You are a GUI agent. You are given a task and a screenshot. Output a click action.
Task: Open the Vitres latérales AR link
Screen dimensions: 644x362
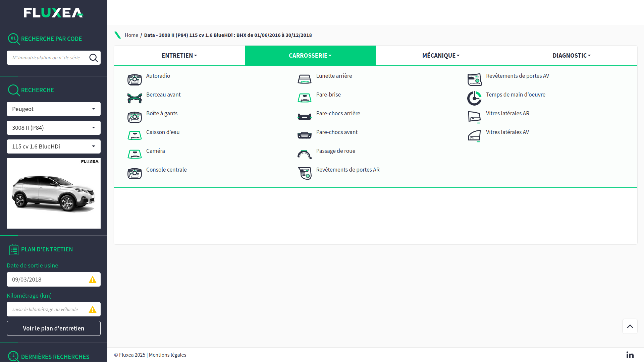pos(507,114)
